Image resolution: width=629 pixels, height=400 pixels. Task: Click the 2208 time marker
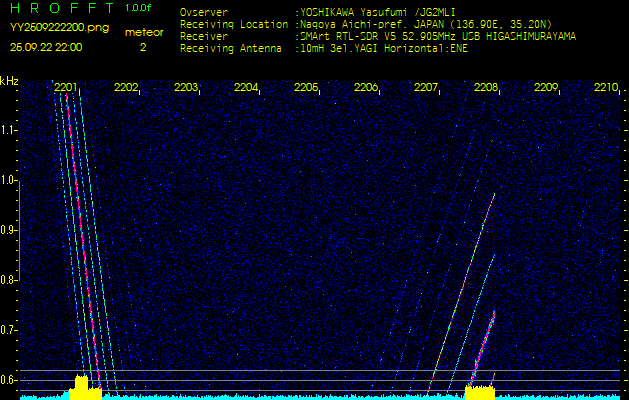[x=486, y=88]
